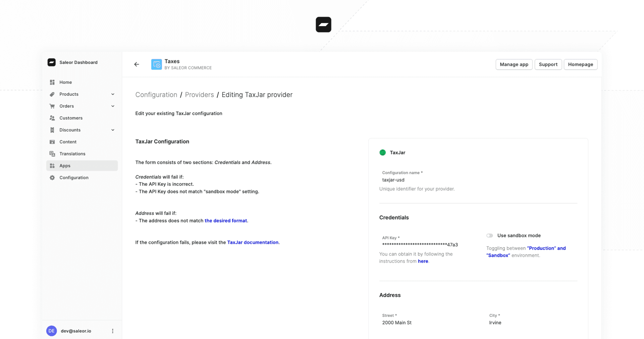Select Apps in the sidebar
The height and width of the screenshot is (339, 644).
(x=82, y=165)
